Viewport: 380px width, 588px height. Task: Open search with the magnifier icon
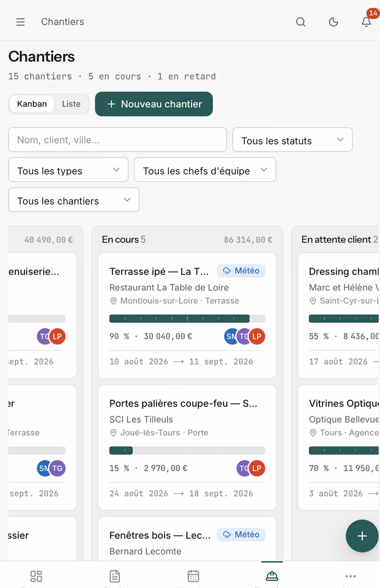pos(300,22)
